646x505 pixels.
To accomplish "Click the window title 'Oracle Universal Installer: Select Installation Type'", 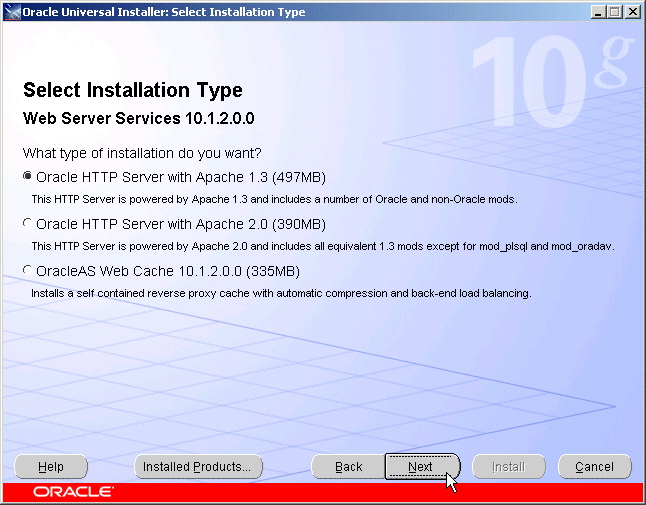I will pyautogui.click(x=164, y=12).
